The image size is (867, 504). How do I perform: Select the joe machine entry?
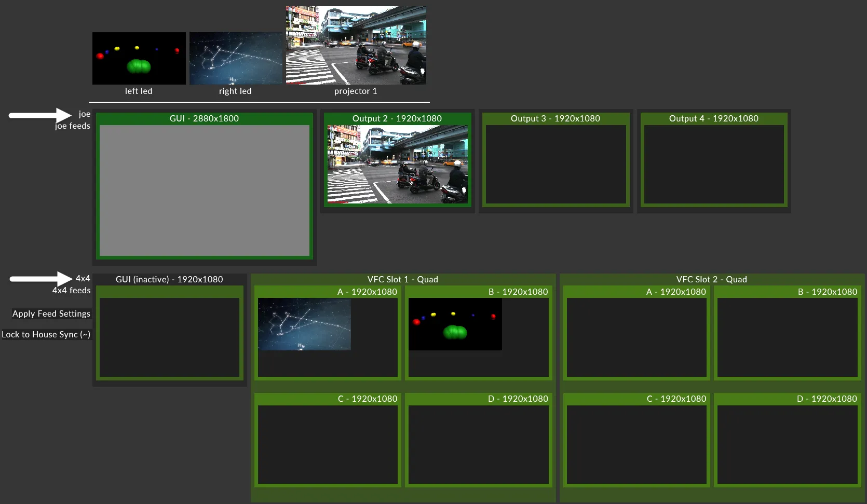point(84,114)
